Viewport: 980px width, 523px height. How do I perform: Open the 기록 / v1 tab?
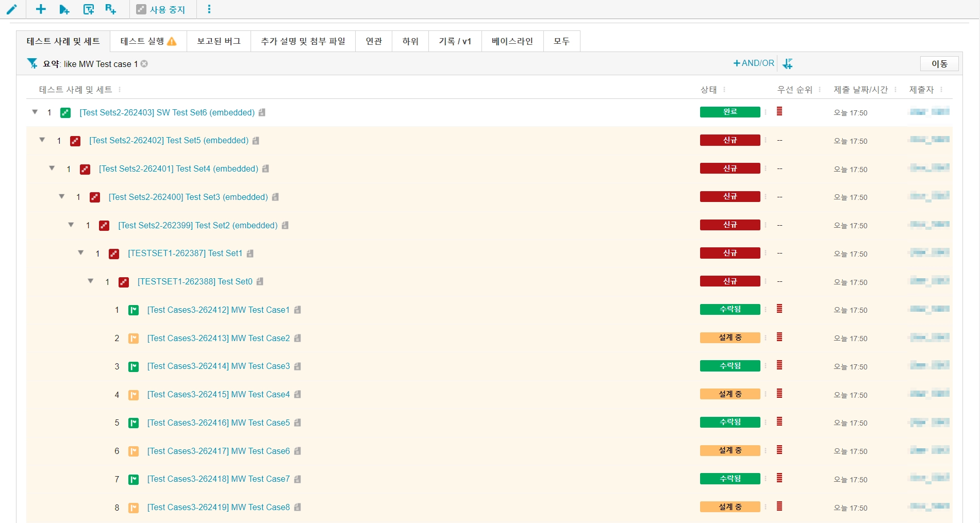[455, 41]
